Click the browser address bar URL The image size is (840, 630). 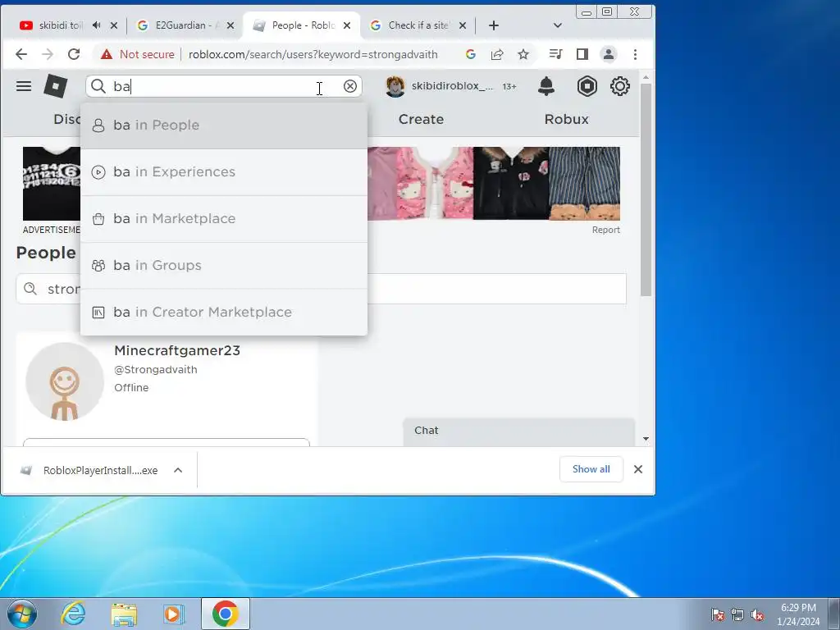(313, 54)
